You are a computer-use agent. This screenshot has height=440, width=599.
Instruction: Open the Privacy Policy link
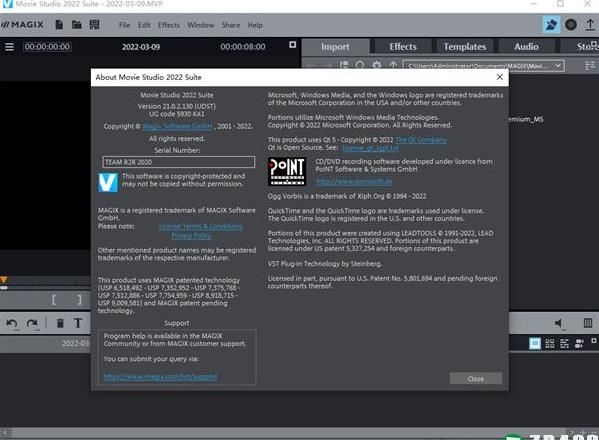(191, 236)
